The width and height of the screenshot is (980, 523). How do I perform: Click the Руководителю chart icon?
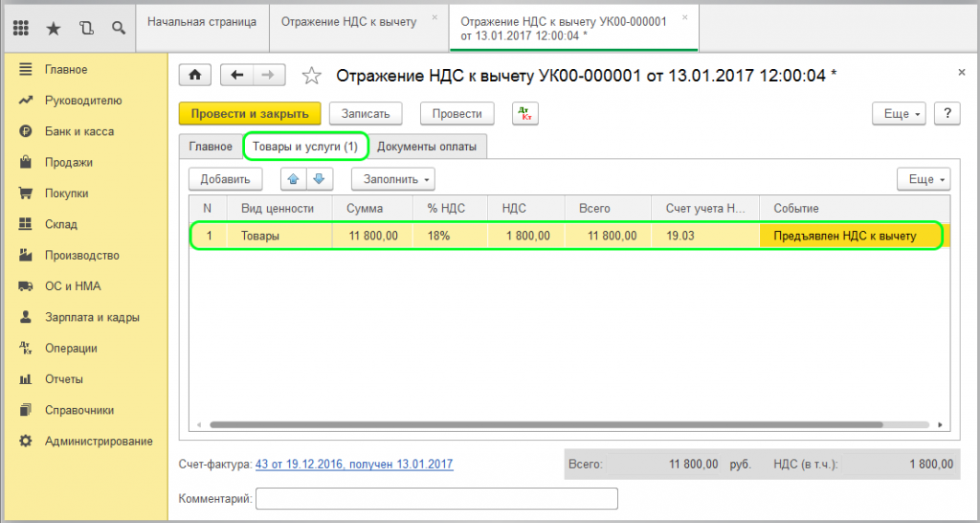26,100
